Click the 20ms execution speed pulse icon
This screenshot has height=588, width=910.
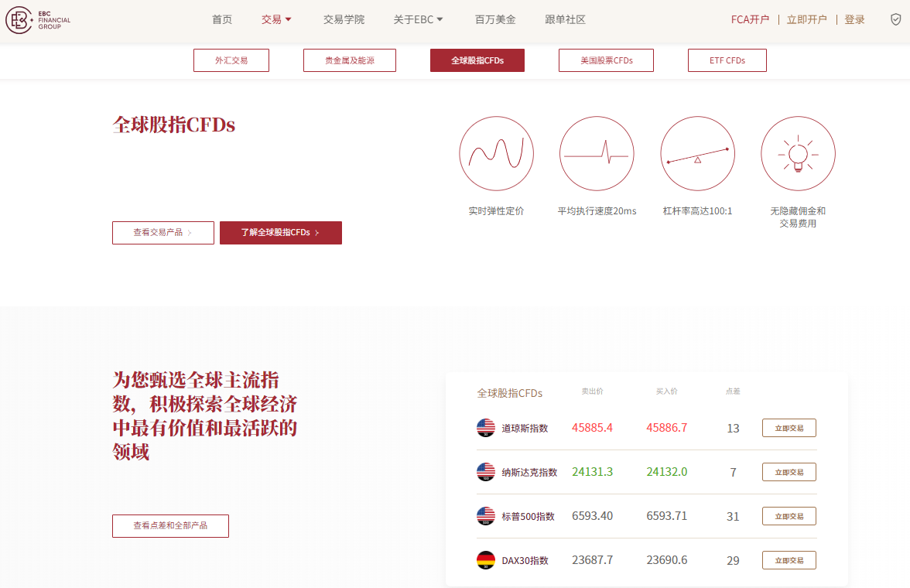pos(597,153)
